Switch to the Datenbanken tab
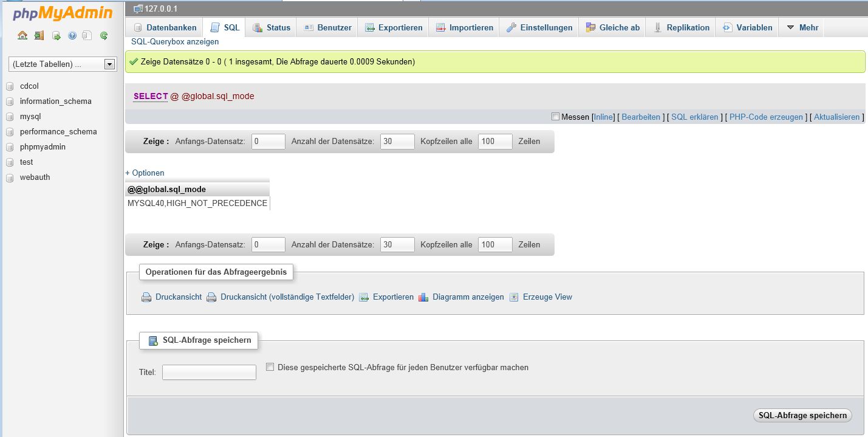The image size is (868, 437). point(165,27)
